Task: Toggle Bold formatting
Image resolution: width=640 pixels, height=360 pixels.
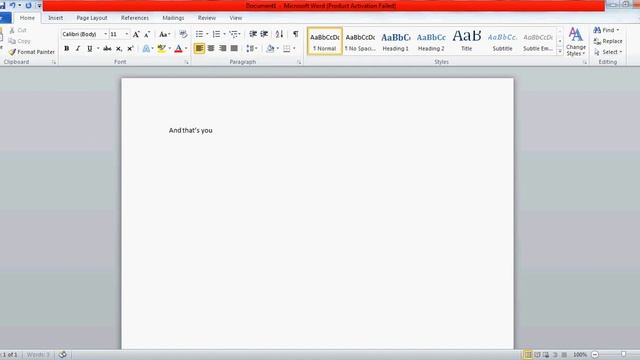Action: [67, 49]
